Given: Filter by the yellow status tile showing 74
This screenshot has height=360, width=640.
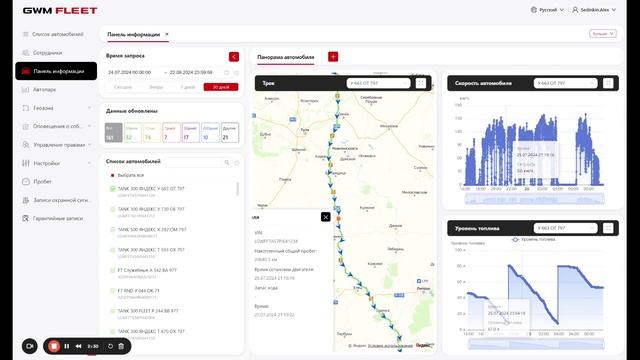Looking at the screenshot, I should [x=152, y=133].
